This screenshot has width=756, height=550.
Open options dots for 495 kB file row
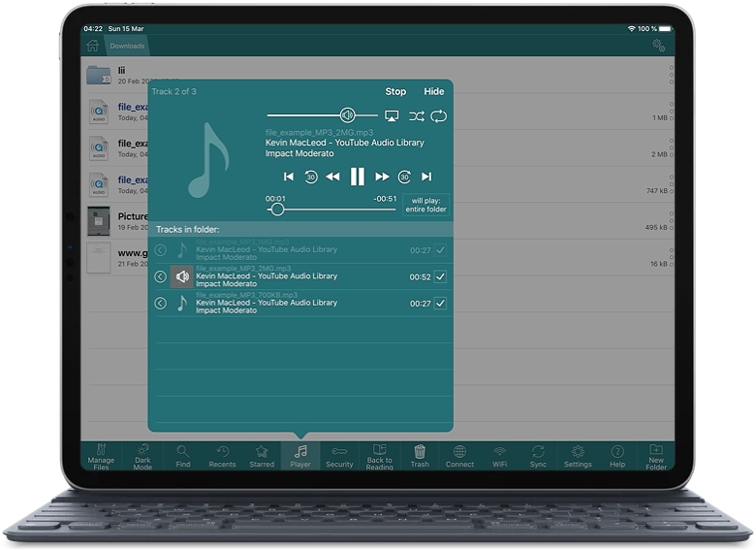(672, 220)
